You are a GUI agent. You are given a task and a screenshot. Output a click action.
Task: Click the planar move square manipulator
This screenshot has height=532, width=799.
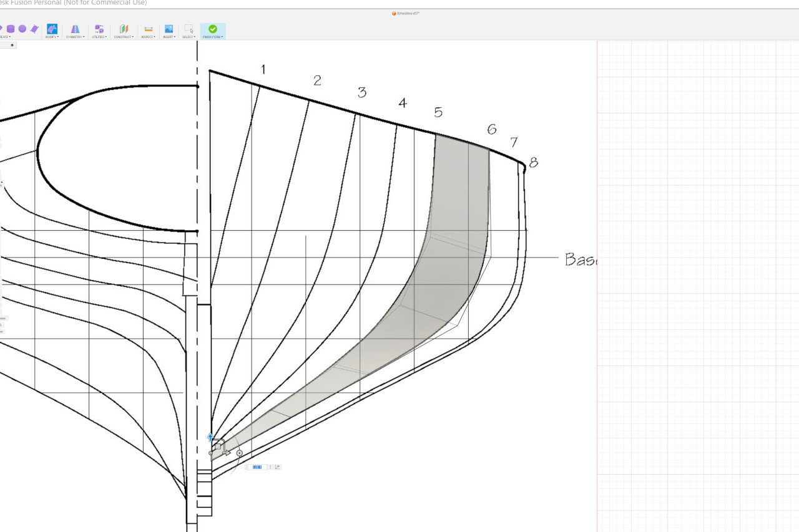pyautogui.click(x=218, y=447)
